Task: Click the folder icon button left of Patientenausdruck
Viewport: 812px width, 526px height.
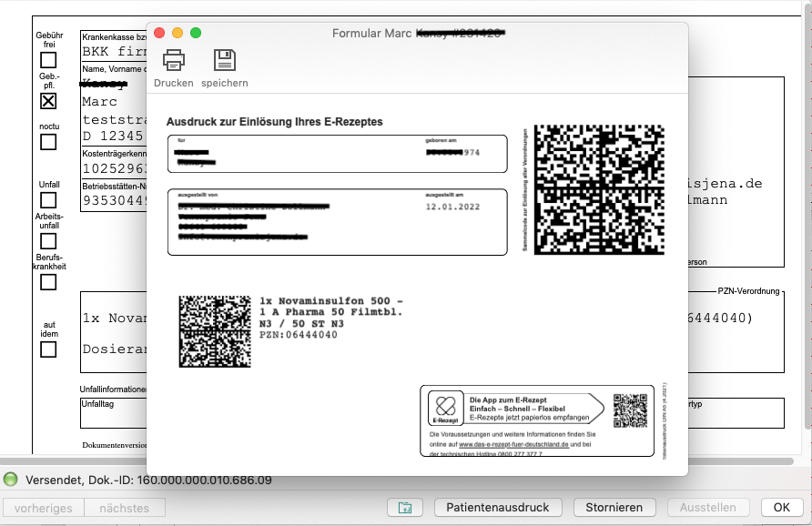Action: [x=405, y=508]
